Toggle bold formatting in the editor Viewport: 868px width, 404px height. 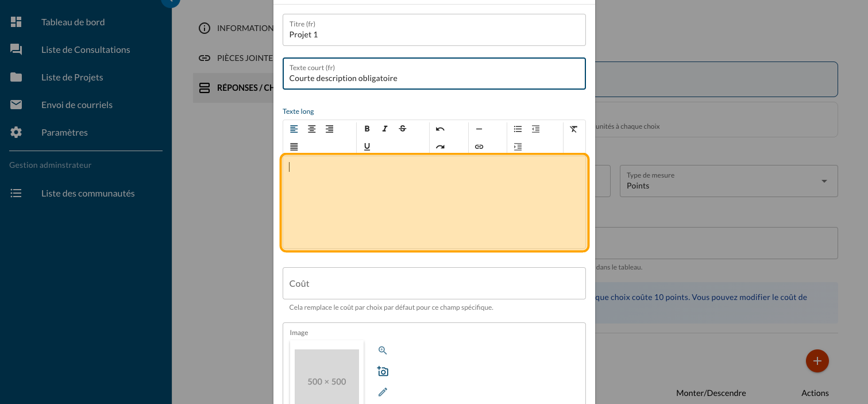point(367,129)
